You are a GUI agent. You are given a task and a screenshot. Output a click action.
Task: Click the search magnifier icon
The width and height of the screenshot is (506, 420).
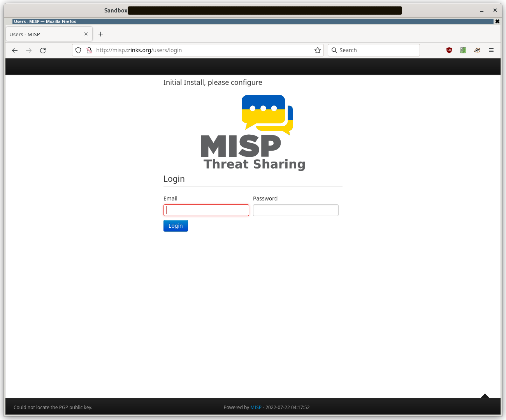click(x=334, y=50)
